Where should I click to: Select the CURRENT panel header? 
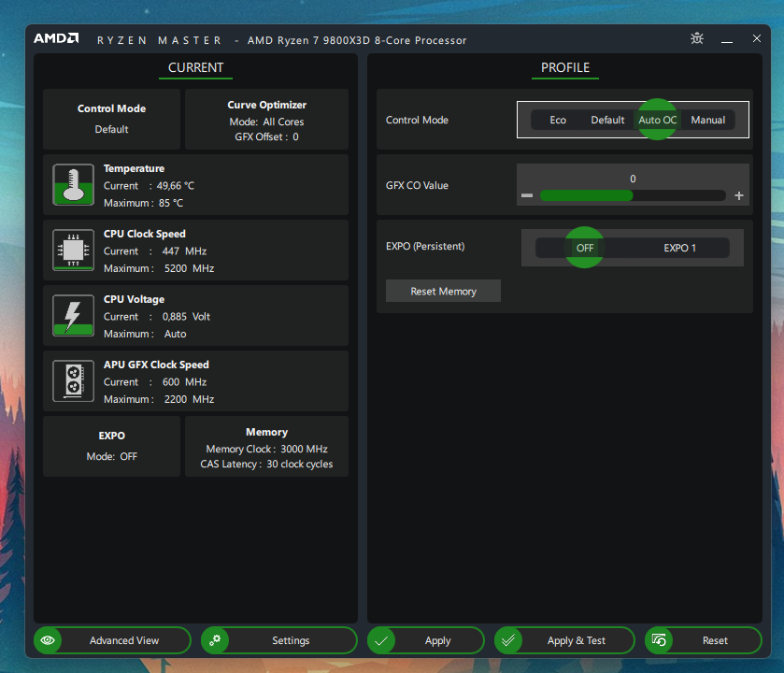click(195, 67)
